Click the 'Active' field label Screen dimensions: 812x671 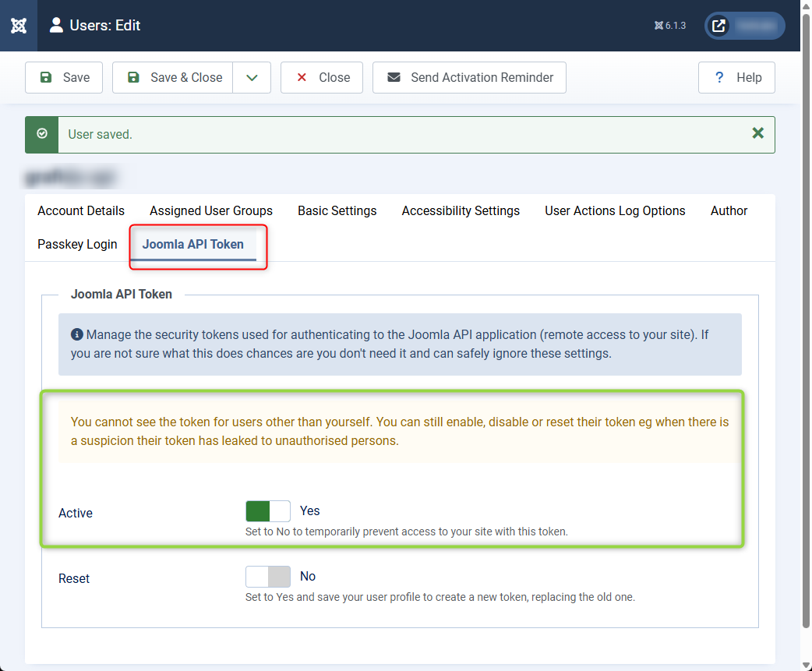[x=75, y=513]
